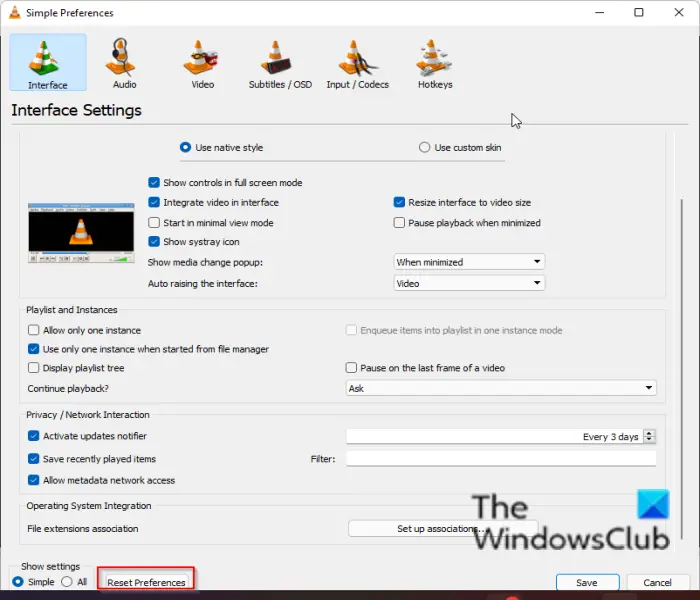Click Set up associations button
The width and height of the screenshot is (700, 600).
(443, 529)
